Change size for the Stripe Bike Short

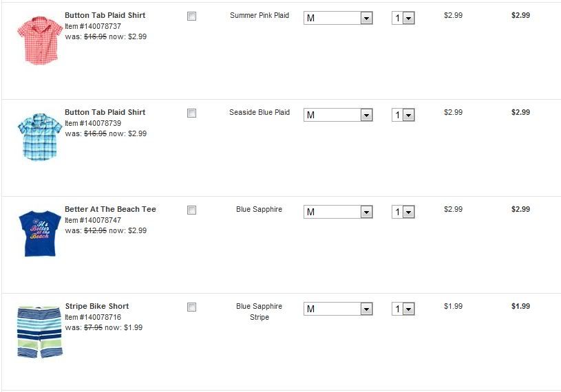[x=337, y=309]
